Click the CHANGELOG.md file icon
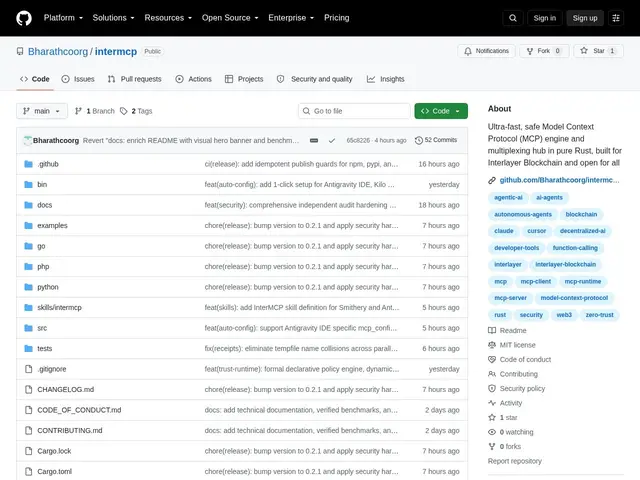 [x=28, y=389]
